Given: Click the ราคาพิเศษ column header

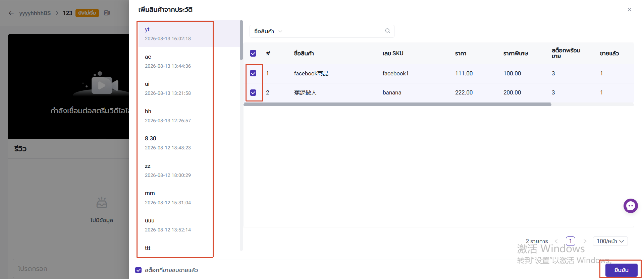Looking at the screenshot, I should (516, 53).
